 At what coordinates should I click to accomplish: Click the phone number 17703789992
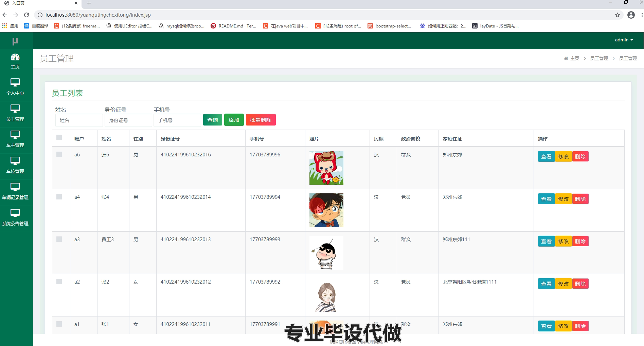pyautogui.click(x=265, y=282)
